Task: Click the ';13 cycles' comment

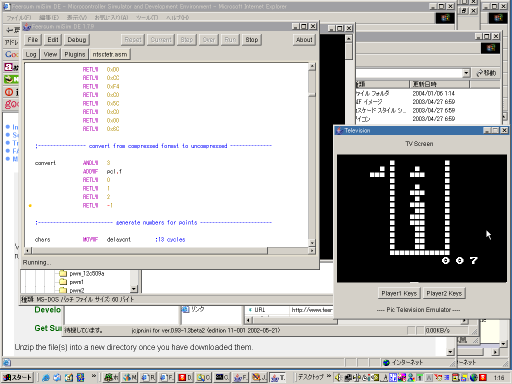Action: click(170, 240)
